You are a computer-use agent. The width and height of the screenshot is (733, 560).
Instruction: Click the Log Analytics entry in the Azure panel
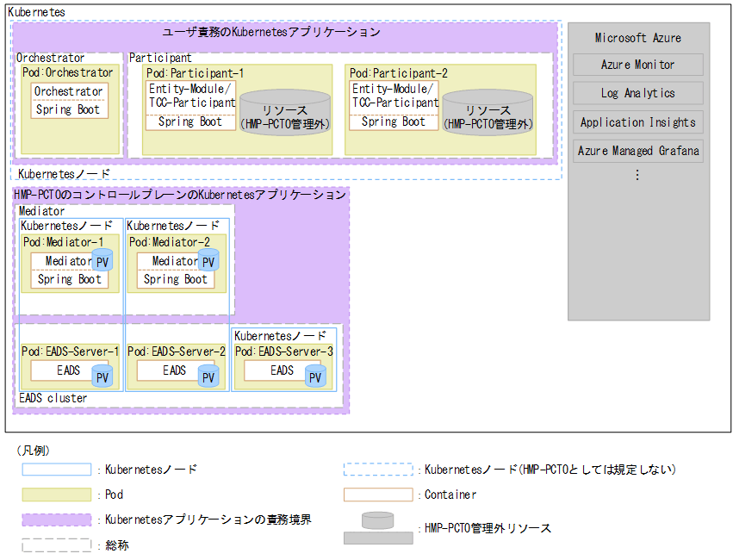[x=637, y=93]
